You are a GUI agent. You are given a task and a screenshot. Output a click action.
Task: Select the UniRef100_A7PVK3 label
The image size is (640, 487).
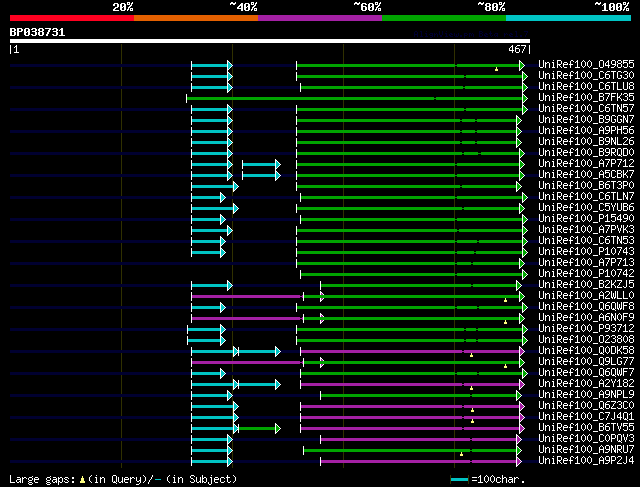click(x=586, y=230)
